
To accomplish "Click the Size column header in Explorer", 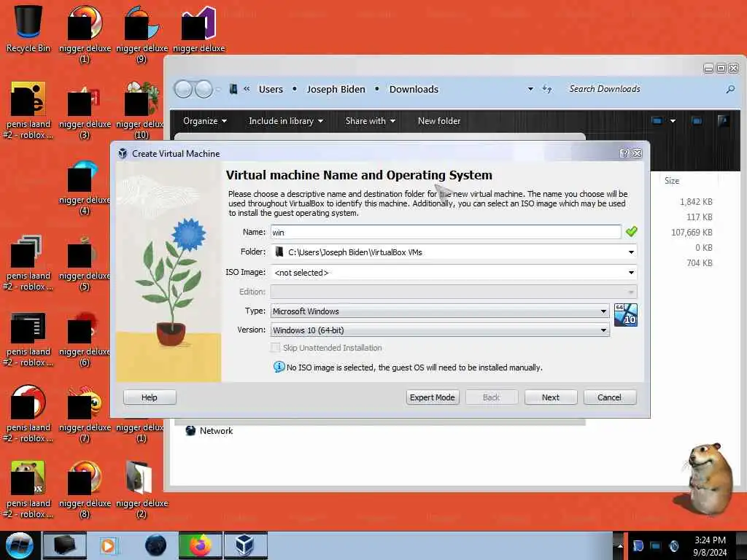I will pyautogui.click(x=672, y=181).
